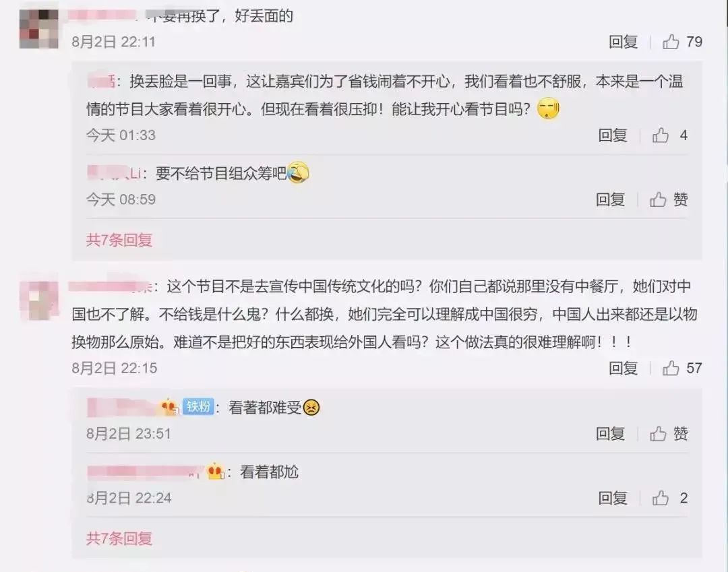Expand 共7条回复 under the first comment

tap(119, 240)
